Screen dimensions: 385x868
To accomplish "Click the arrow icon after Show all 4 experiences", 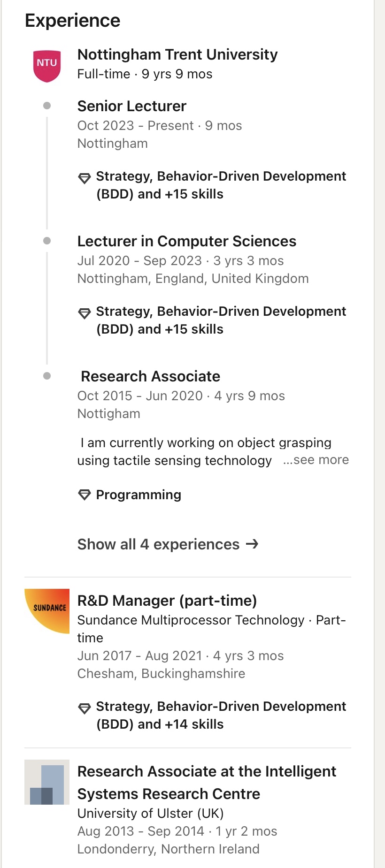I will point(252,544).
